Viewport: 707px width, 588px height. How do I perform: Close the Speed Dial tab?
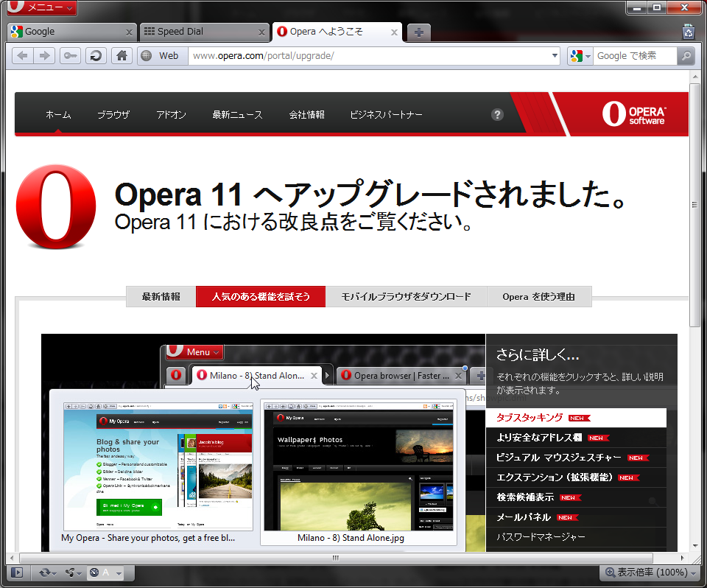[x=261, y=32]
